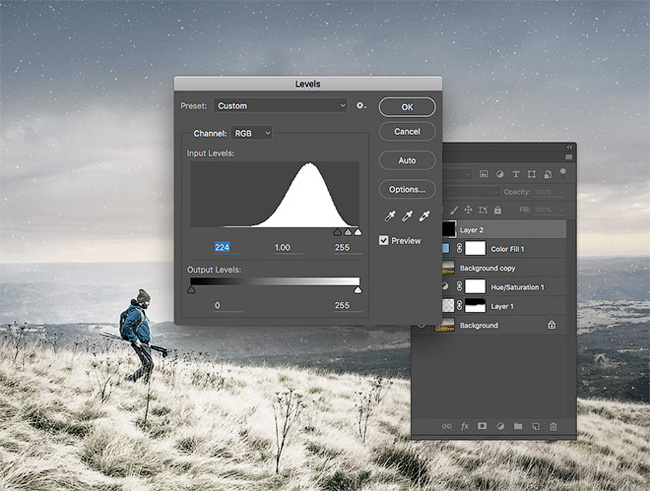650x491 pixels.
Task: Click the Layer 1 mask link icon
Action: (x=459, y=306)
